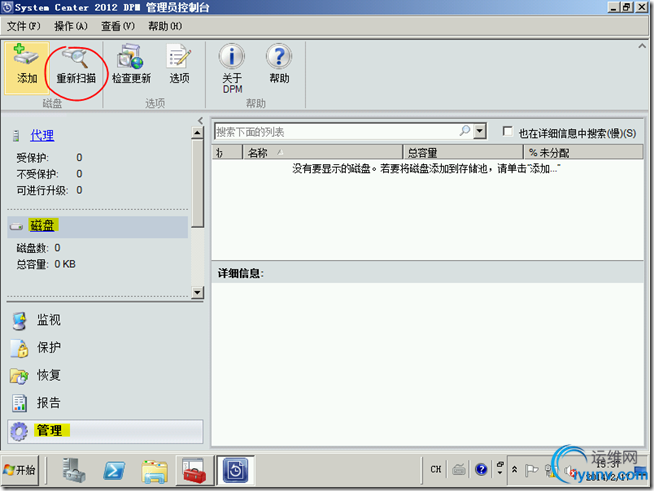Screen dimensions: 654x491
Task: Click the Action Center flag tray icon
Action: (531, 470)
